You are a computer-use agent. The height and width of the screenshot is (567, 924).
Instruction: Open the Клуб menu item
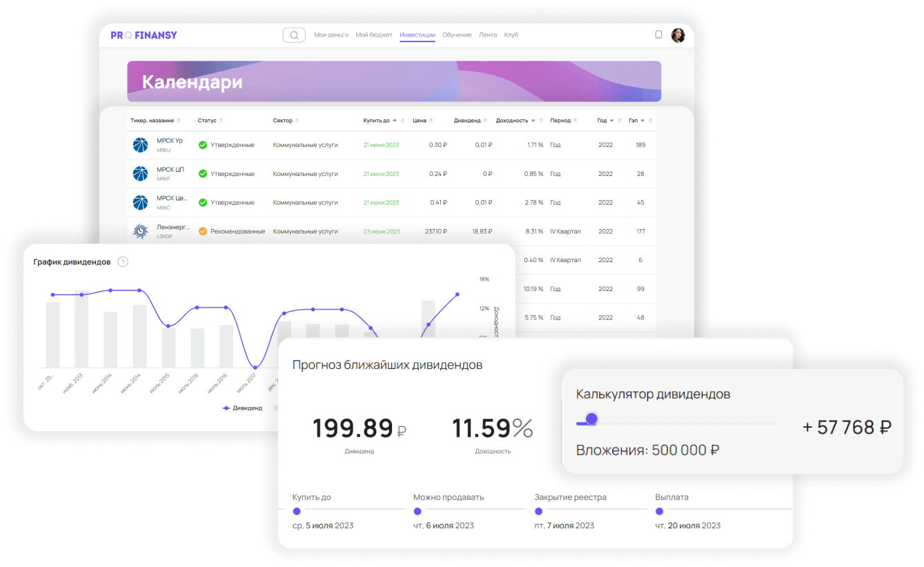(511, 35)
